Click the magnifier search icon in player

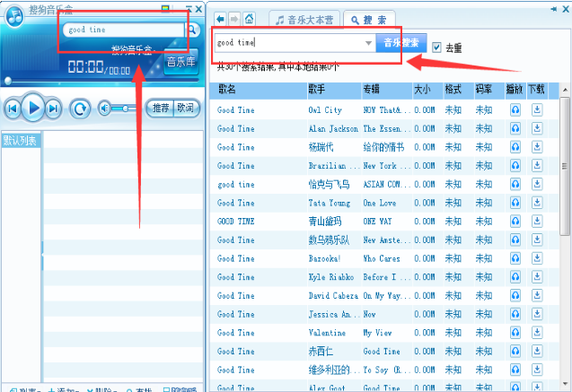pyautogui.click(x=191, y=30)
